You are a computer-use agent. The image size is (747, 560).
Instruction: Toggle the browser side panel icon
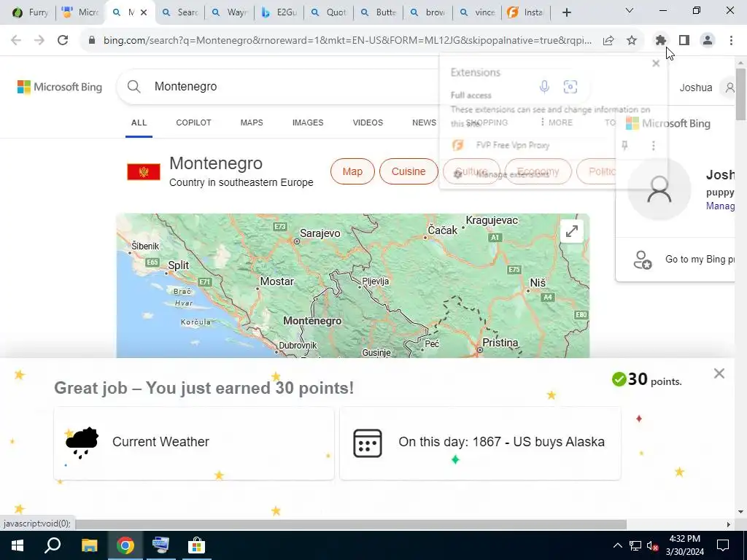(684, 41)
